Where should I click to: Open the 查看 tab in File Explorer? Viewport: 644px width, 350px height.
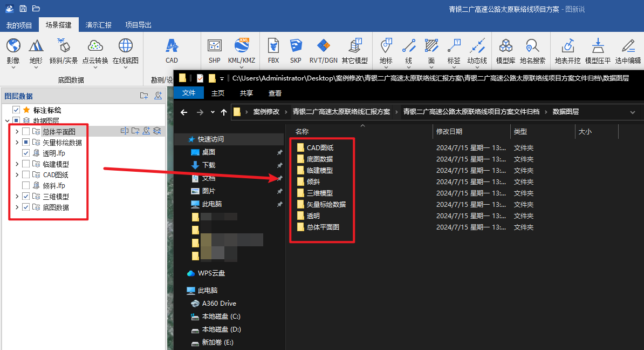[x=275, y=93]
